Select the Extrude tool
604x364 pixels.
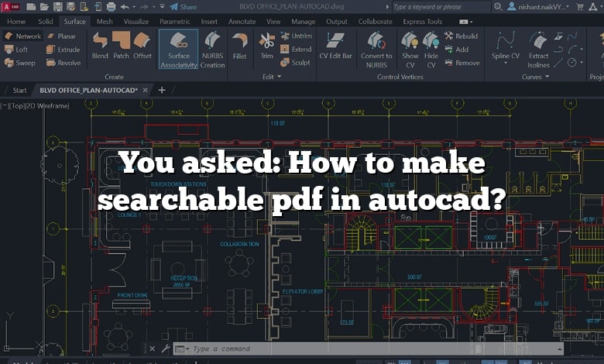click(63, 50)
